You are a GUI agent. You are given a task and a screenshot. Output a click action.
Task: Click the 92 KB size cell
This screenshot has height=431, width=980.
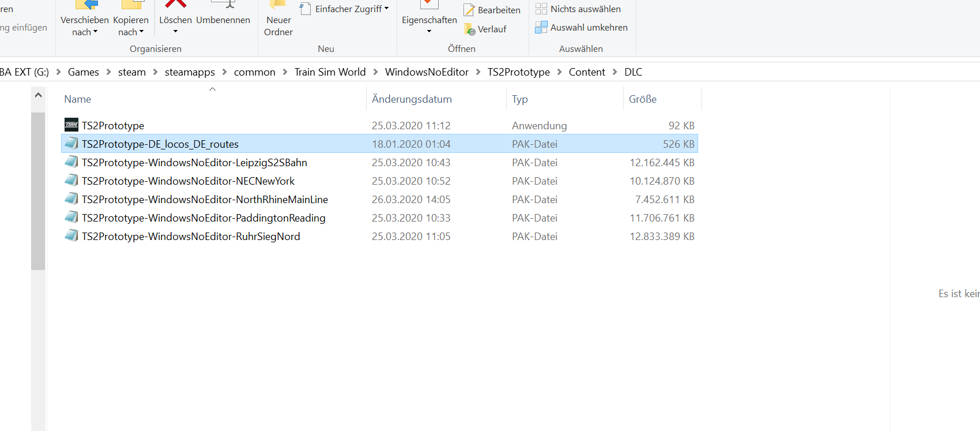681,125
